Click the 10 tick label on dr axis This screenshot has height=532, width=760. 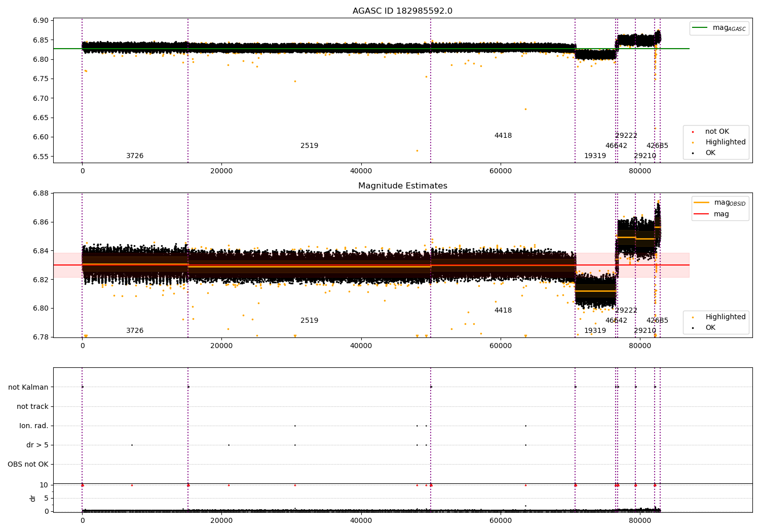pos(44,485)
